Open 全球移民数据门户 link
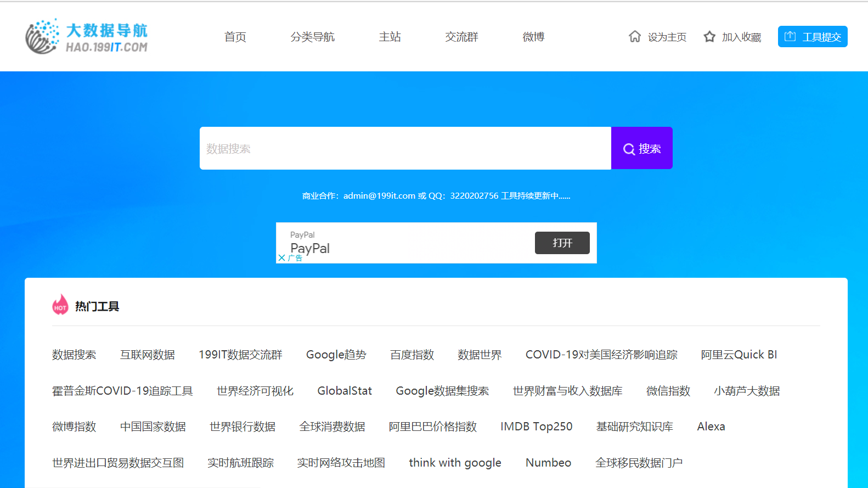The image size is (868, 488). point(639,463)
